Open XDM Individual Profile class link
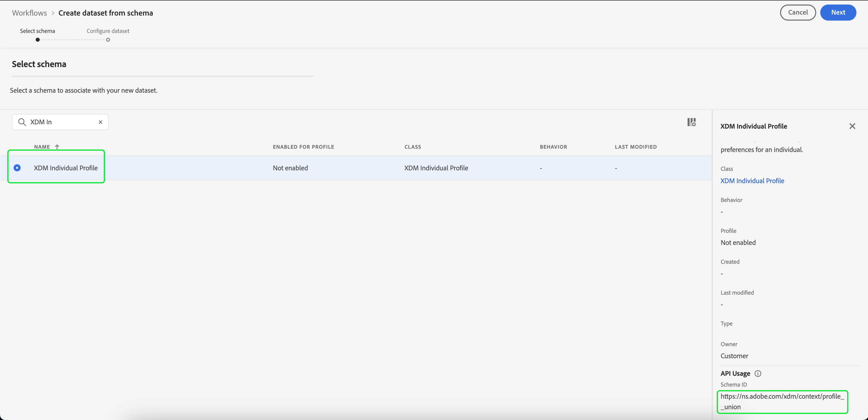868x420 pixels. (752, 181)
